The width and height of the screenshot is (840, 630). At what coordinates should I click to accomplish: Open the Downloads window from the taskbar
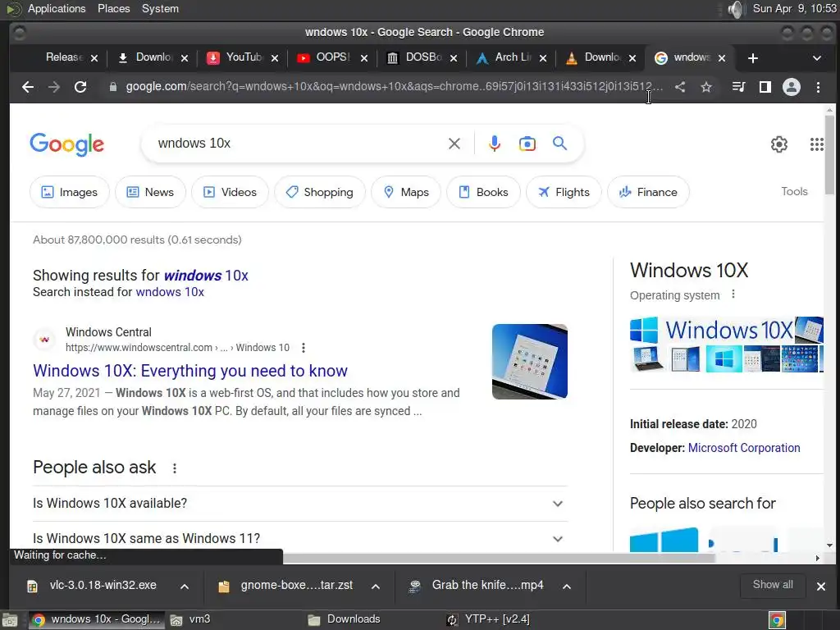(x=345, y=620)
